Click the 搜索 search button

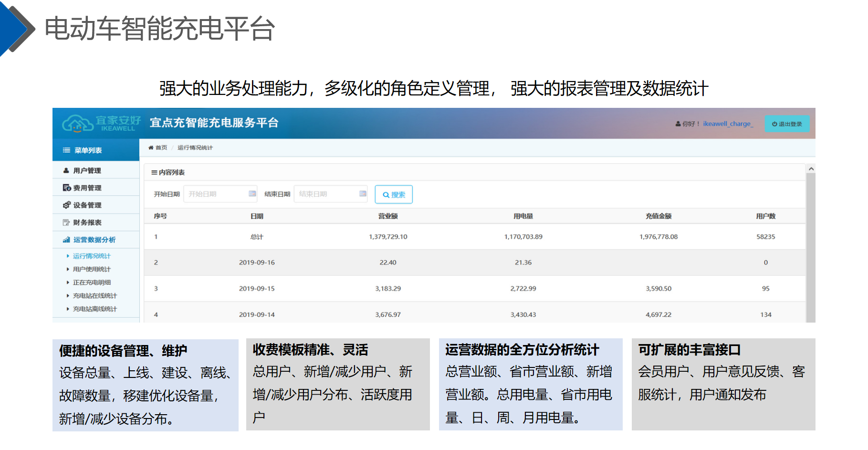(394, 194)
